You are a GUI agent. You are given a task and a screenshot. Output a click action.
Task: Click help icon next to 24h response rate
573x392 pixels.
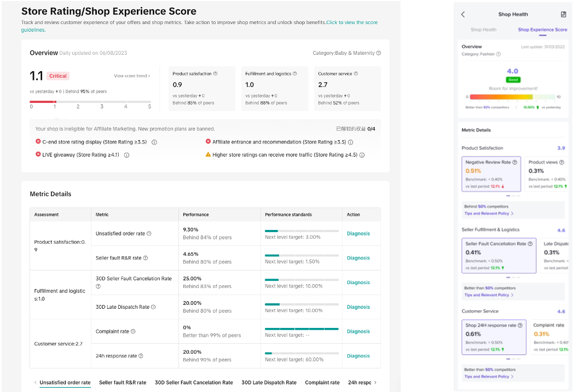[x=141, y=356]
